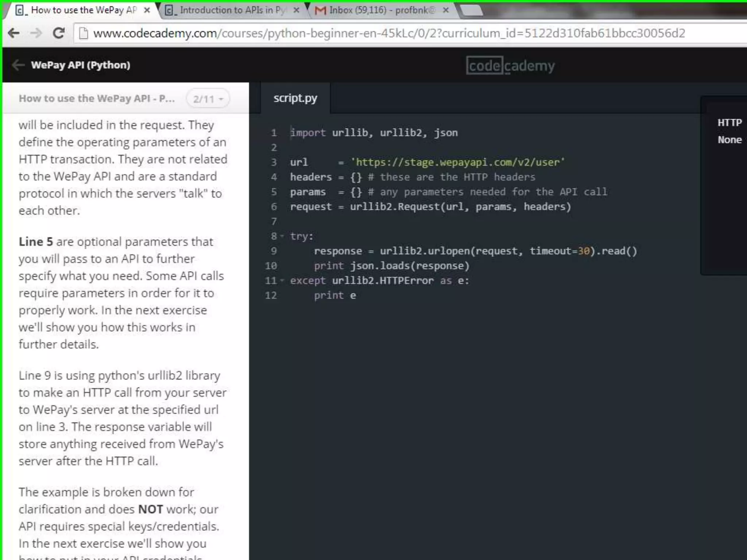
Task: Click the bold 'Line 5' instruction text
Action: pyautogui.click(x=36, y=242)
